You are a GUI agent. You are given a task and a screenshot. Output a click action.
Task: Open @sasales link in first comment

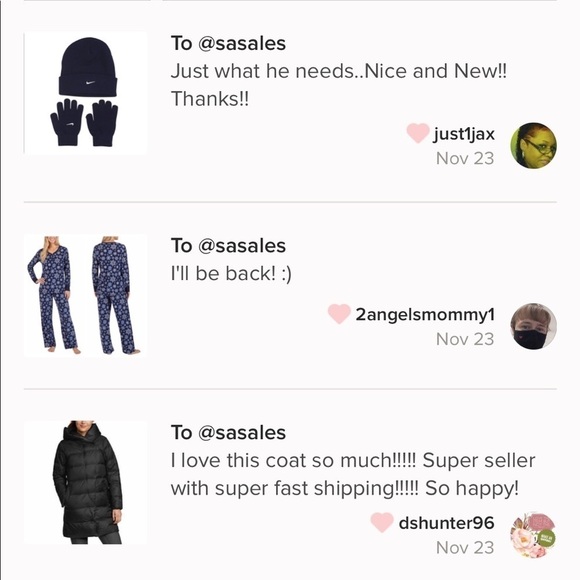[x=242, y=44]
